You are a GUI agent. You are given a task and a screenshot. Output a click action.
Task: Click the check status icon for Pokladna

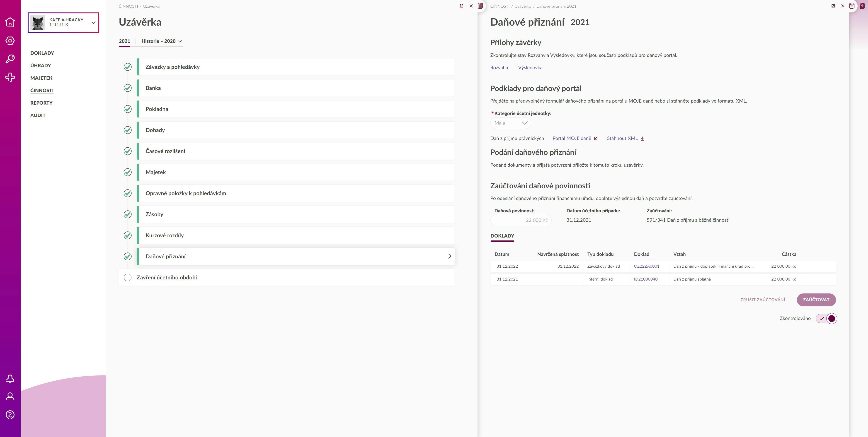[x=127, y=109]
